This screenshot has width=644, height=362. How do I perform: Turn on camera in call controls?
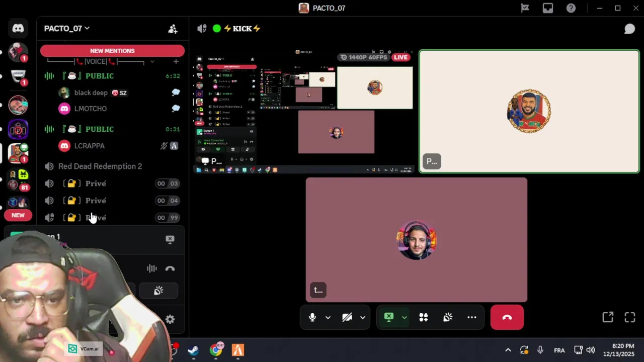click(x=347, y=317)
